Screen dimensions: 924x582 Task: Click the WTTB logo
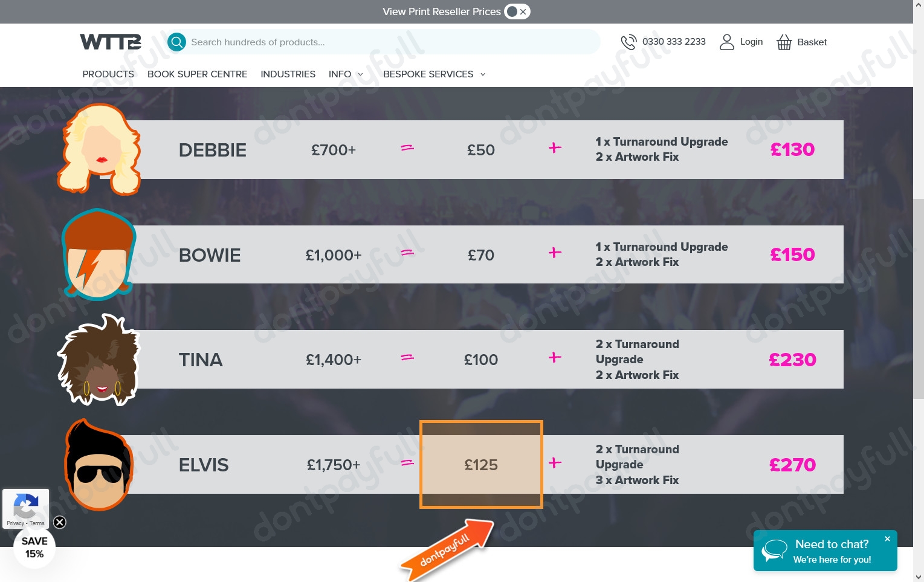[x=111, y=42]
